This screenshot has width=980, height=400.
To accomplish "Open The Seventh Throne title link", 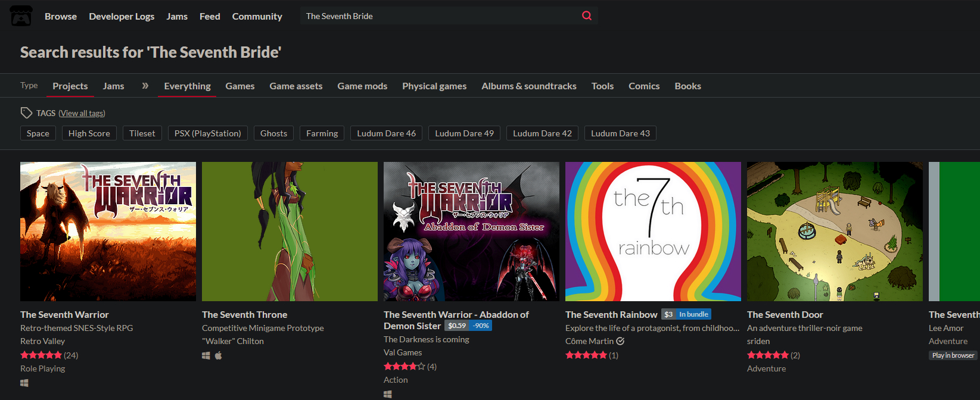I will (x=244, y=314).
